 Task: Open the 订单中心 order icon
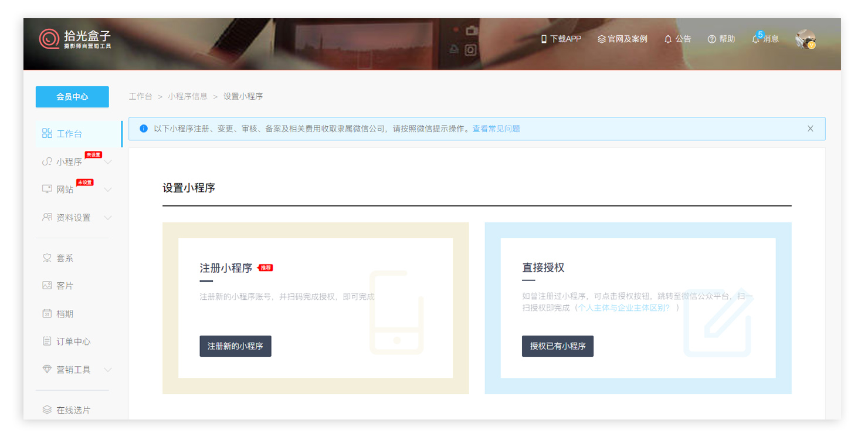[47, 341]
